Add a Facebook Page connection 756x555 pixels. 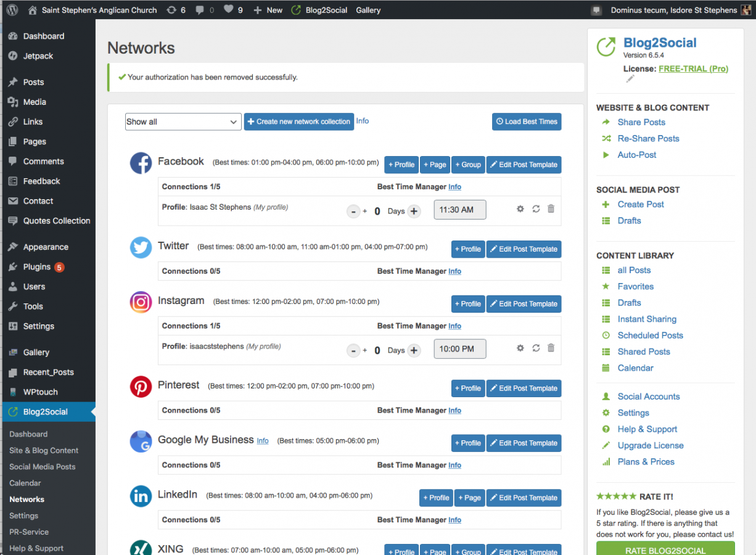tap(435, 165)
